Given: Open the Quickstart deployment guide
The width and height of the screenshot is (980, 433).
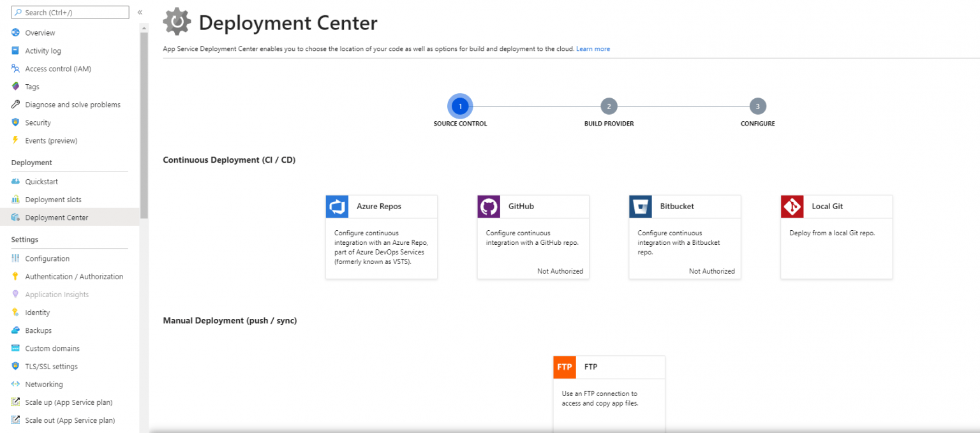Looking at the screenshot, I should click(42, 181).
